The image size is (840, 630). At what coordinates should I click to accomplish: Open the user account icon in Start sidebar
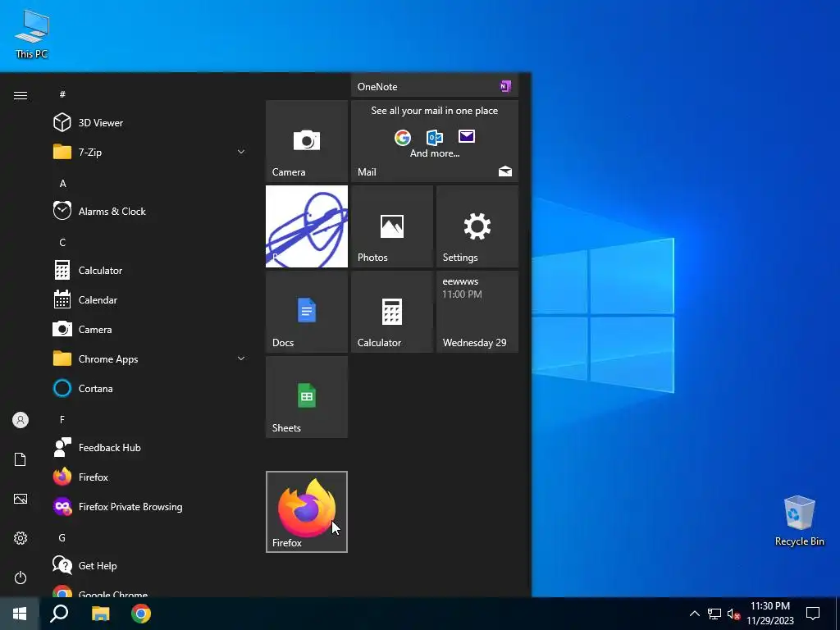coord(21,420)
